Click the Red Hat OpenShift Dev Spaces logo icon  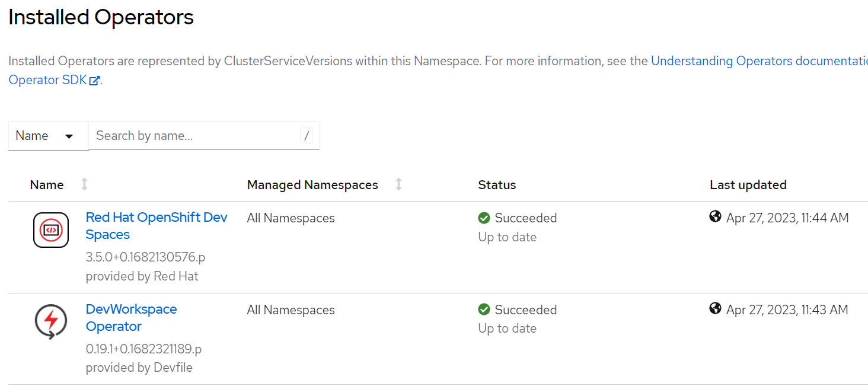[x=51, y=229]
